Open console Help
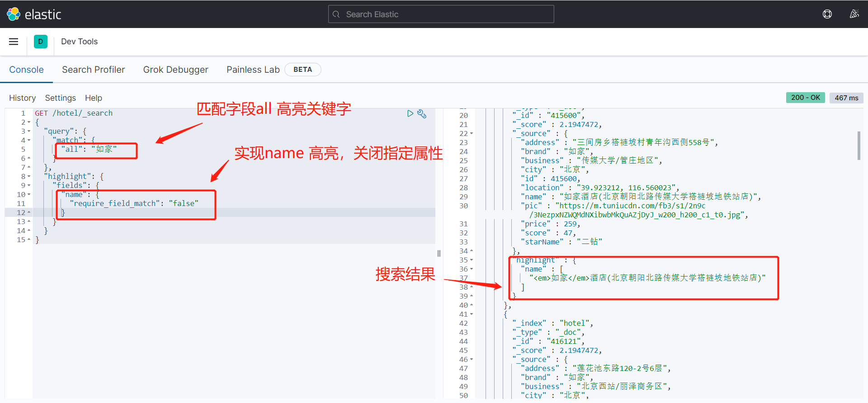The image size is (868, 403). pos(94,98)
